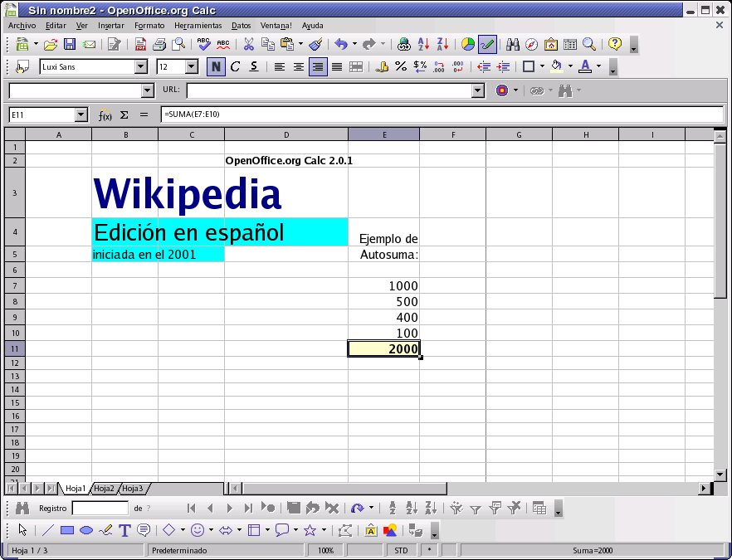Open the Archivo menu
This screenshot has height=560, width=732.
click(22, 26)
